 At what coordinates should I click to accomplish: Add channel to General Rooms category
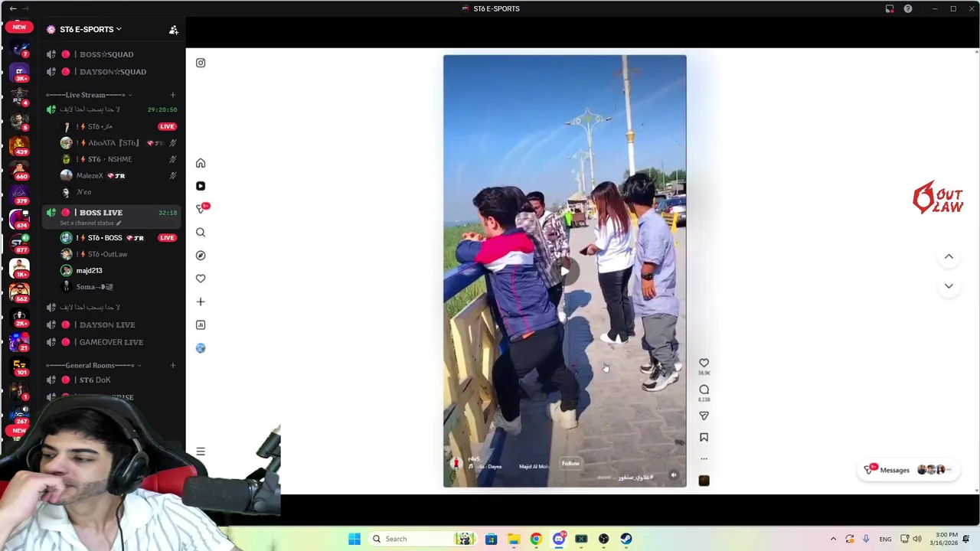[173, 365]
